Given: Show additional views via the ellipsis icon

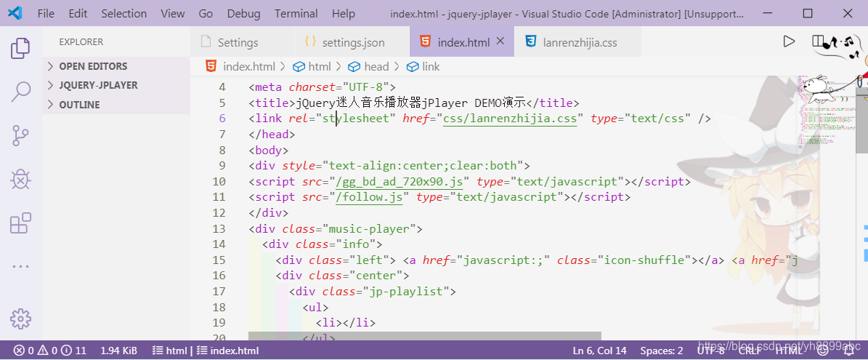Looking at the screenshot, I should [20, 266].
